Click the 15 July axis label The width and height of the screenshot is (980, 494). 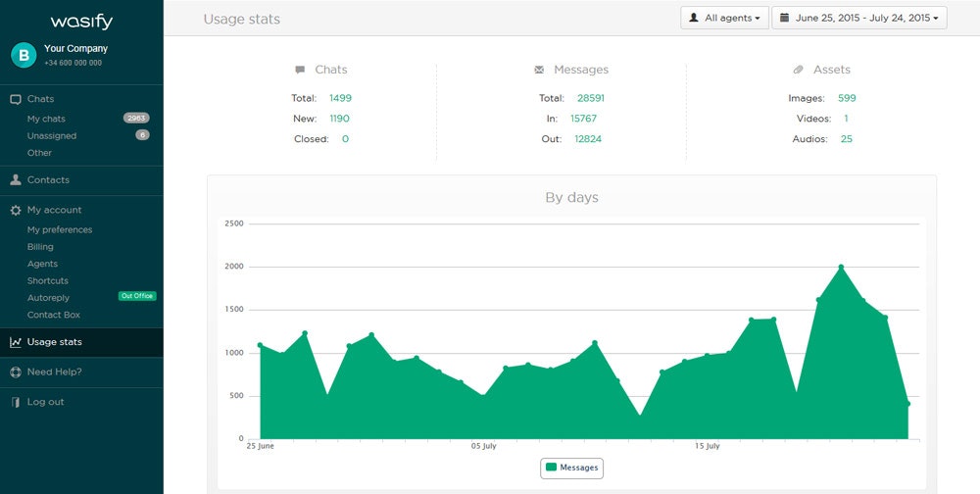click(708, 447)
